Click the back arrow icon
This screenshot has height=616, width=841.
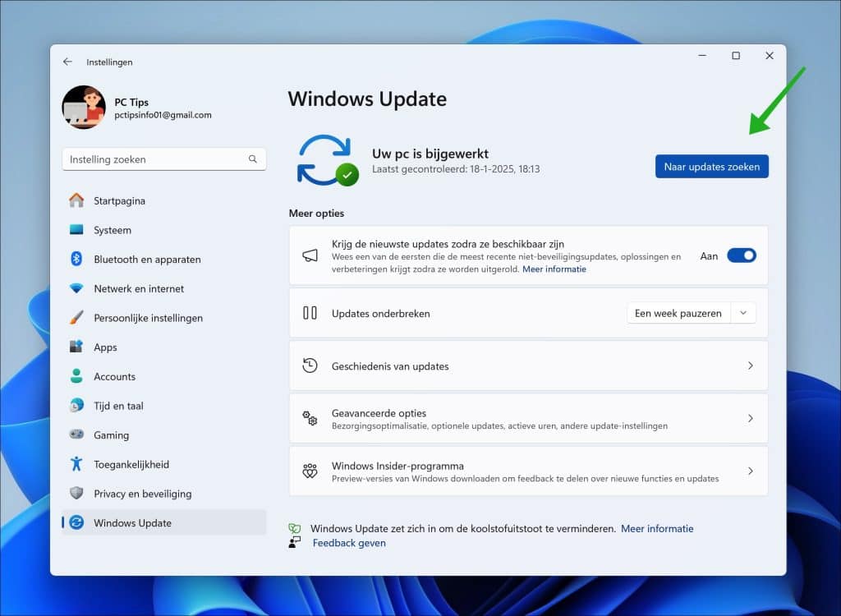pos(67,62)
